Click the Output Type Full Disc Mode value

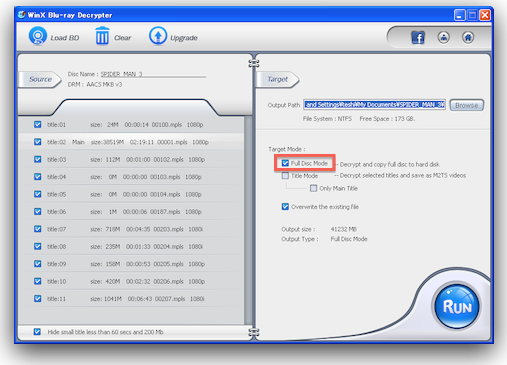tap(349, 239)
